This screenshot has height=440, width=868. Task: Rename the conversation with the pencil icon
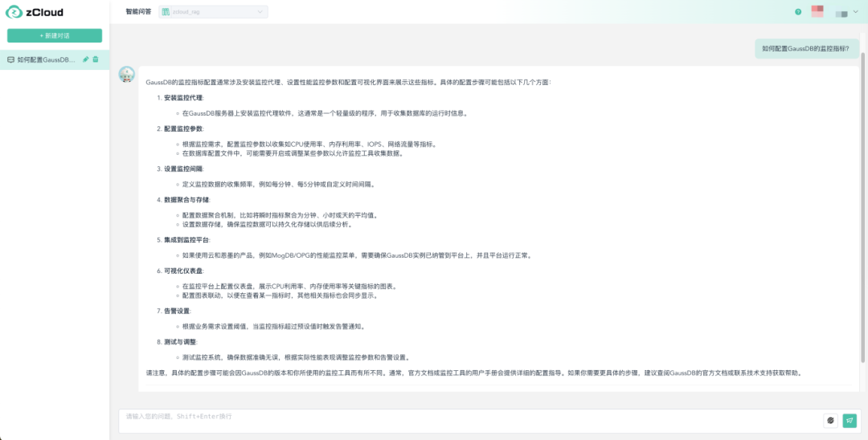(86, 59)
